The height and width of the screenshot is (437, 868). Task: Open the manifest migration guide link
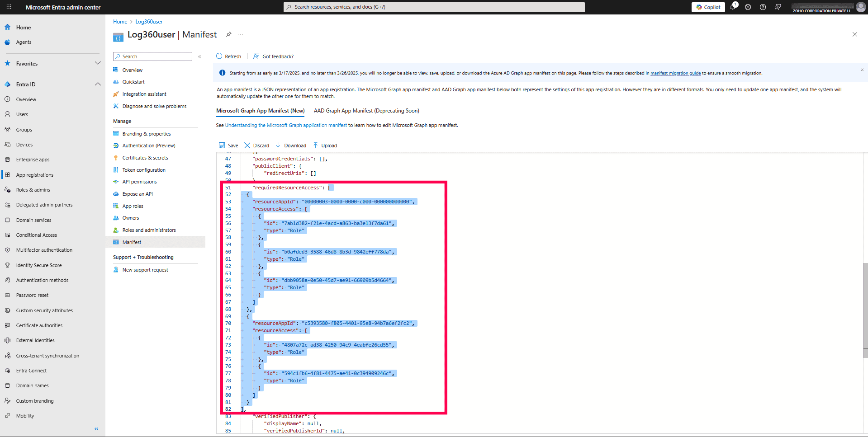coord(675,73)
